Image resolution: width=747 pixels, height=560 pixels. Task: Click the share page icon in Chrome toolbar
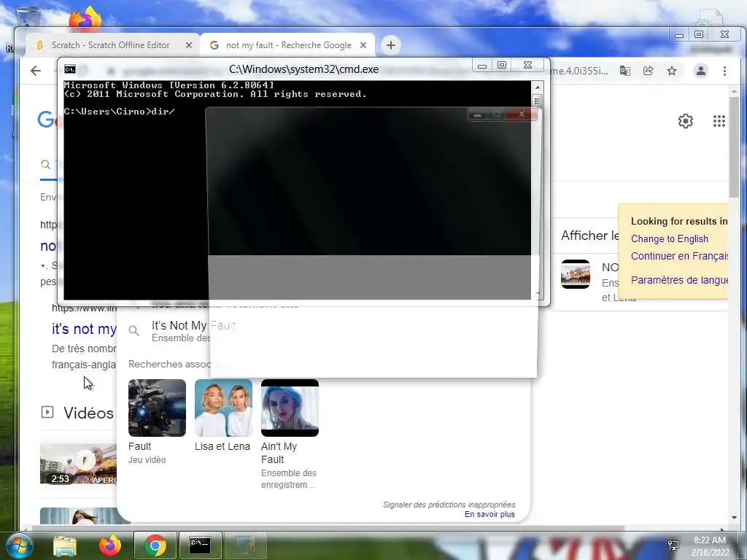pos(648,71)
